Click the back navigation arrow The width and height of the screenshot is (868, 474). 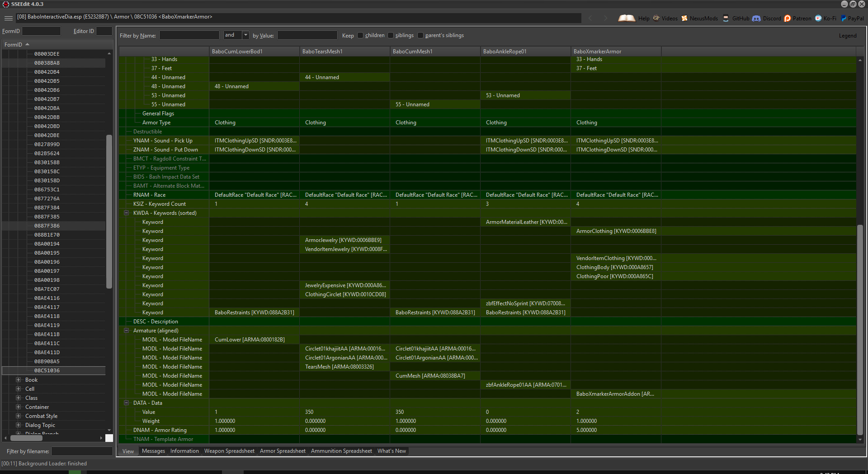coord(590,18)
